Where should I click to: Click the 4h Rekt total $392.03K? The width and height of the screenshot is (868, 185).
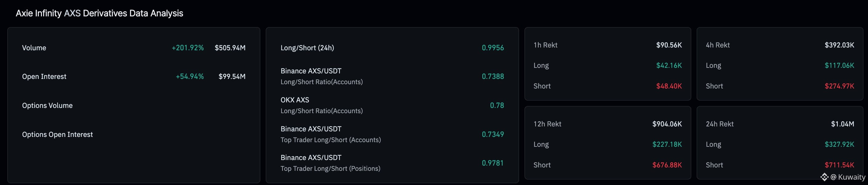(x=839, y=45)
